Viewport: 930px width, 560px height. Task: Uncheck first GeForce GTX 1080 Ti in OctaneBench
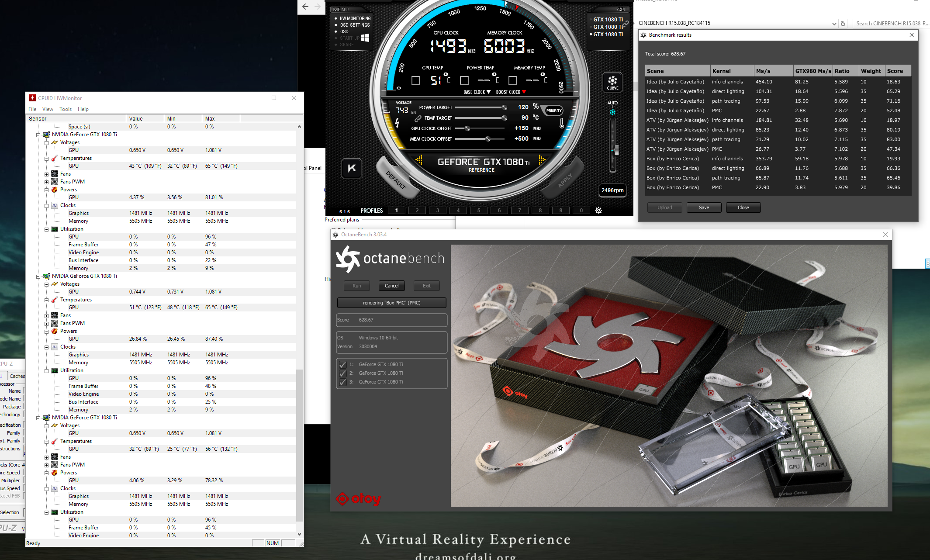343,365
